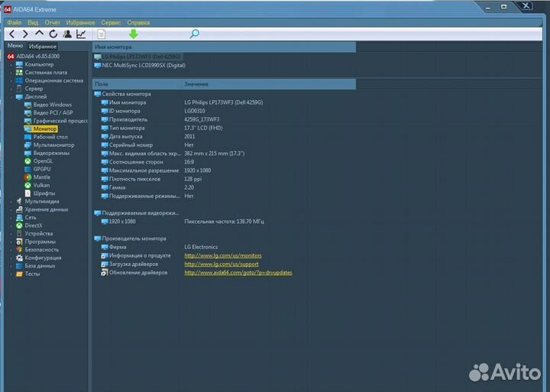Expand the Компьютер tree node arrow

pos(11,65)
